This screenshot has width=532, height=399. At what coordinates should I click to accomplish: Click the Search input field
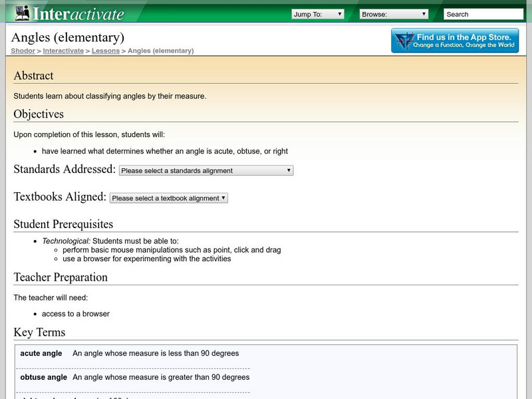pyautogui.click(x=483, y=14)
